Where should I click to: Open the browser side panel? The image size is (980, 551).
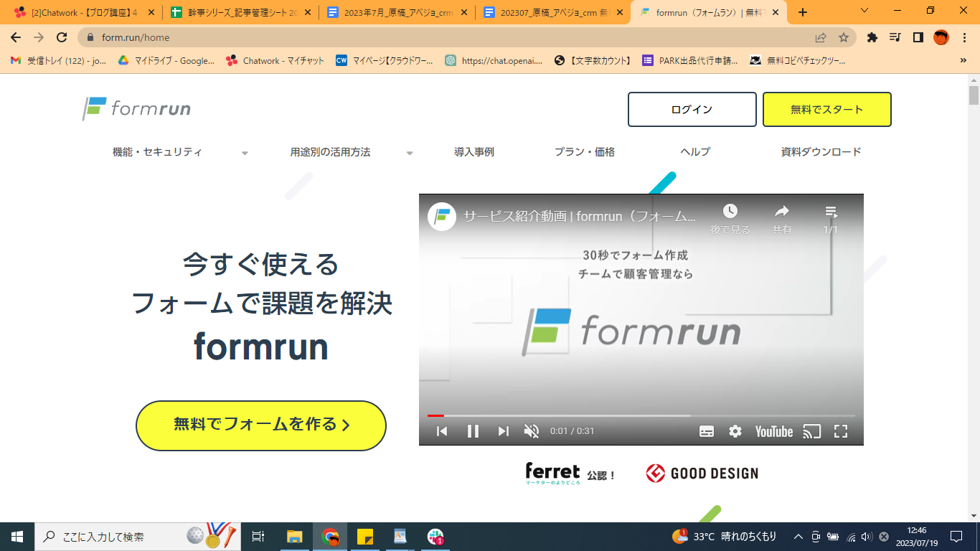[918, 37]
